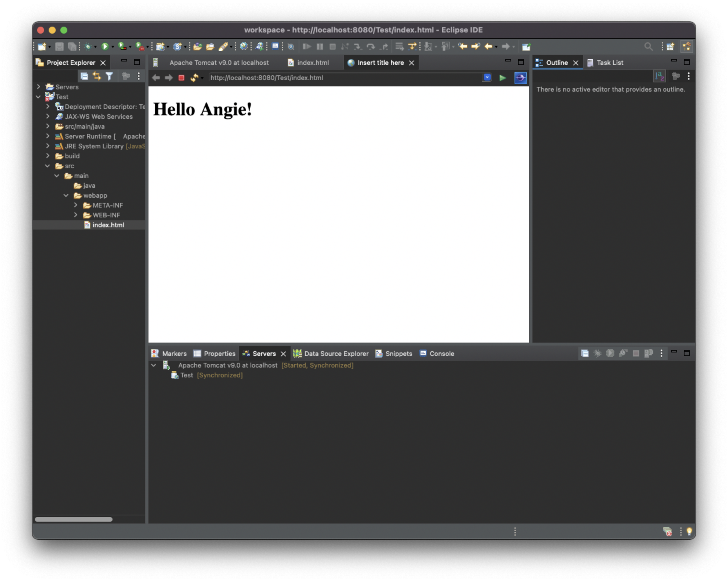This screenshot has width=728, height=582.
Task: Click Collapse All in Project Explorer
Action: [x=84, y=77]
